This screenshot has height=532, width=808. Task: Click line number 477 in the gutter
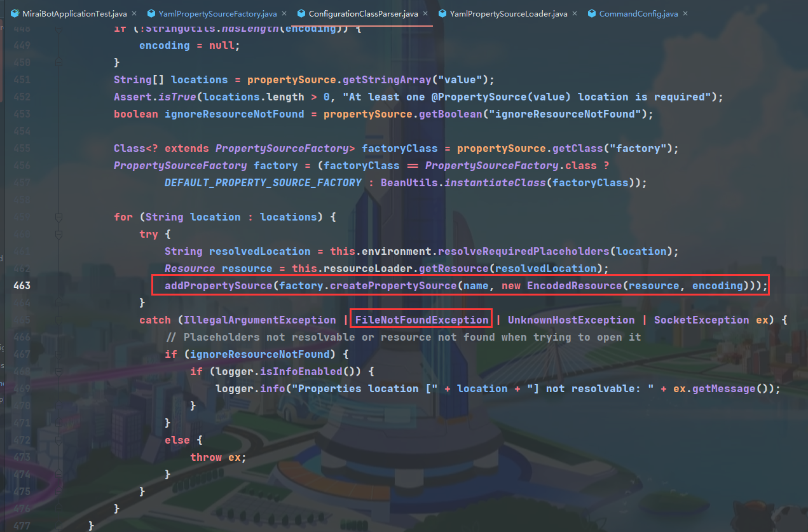[x=22, y=526]
